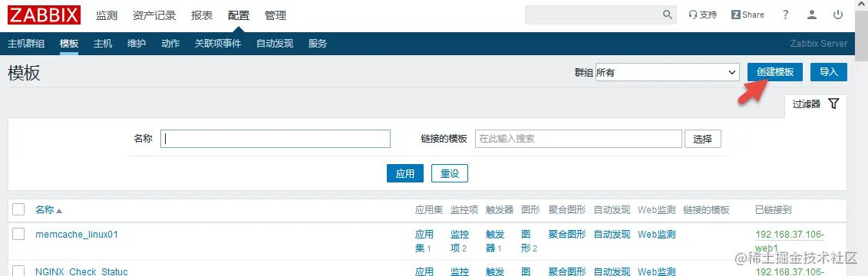This screenshot has width=868, height=276.
Task: Go to 动作 submenu
Action: [x=170, y=44]
